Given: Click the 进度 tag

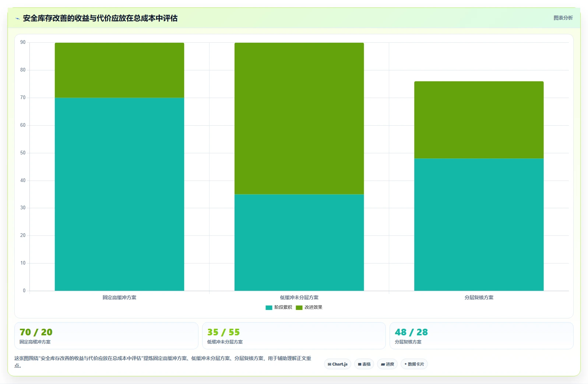Looking at the screenshot, I should tap(387, 364).
